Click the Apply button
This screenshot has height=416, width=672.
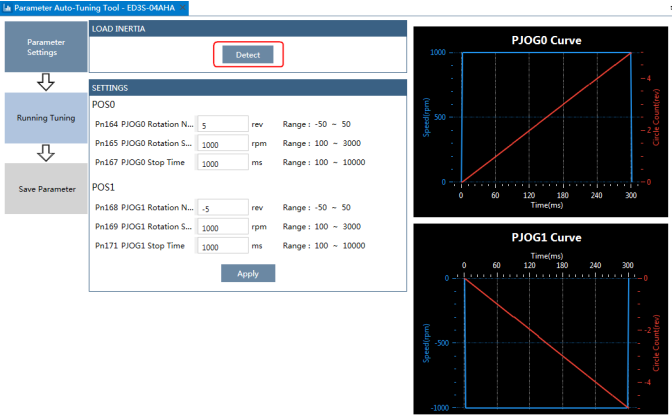coord(248,273)
